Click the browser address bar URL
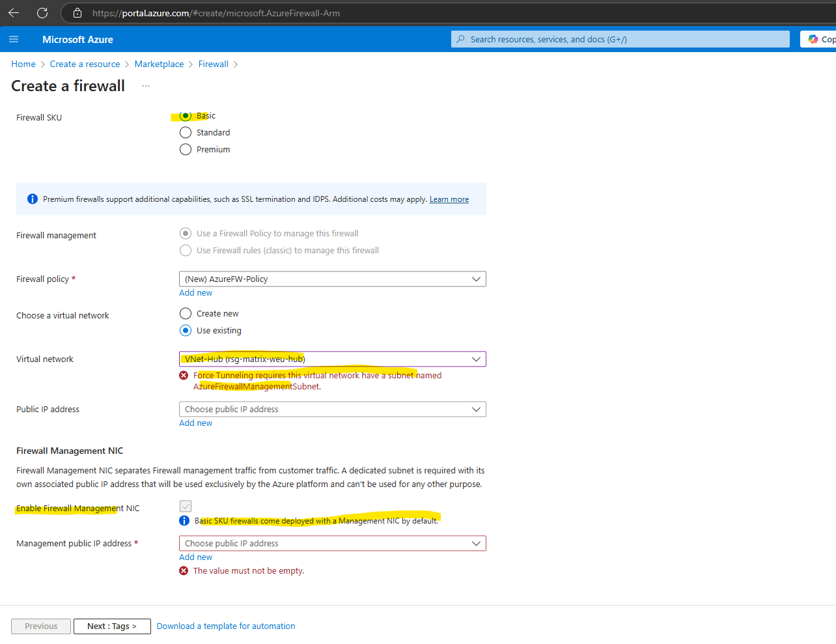This screenshot has height=644, width=836. tap(216, 13)
